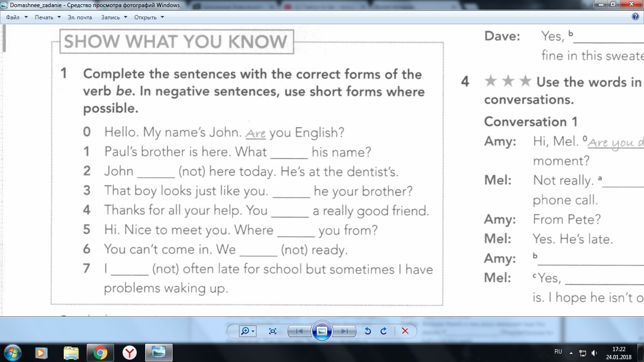Click the text 'conversations.' in exercise 4
The height and width of the screenshot is (362, 644).
click(529, 99)
